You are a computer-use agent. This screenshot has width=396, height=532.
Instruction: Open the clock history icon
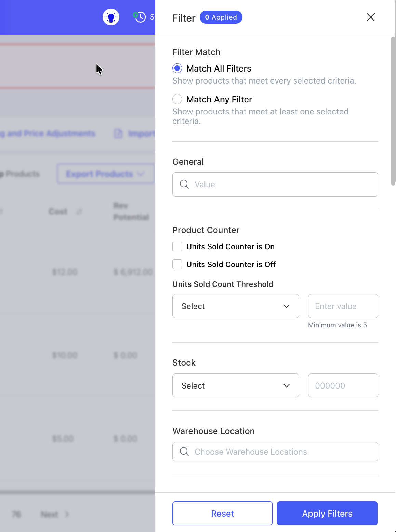139,17
